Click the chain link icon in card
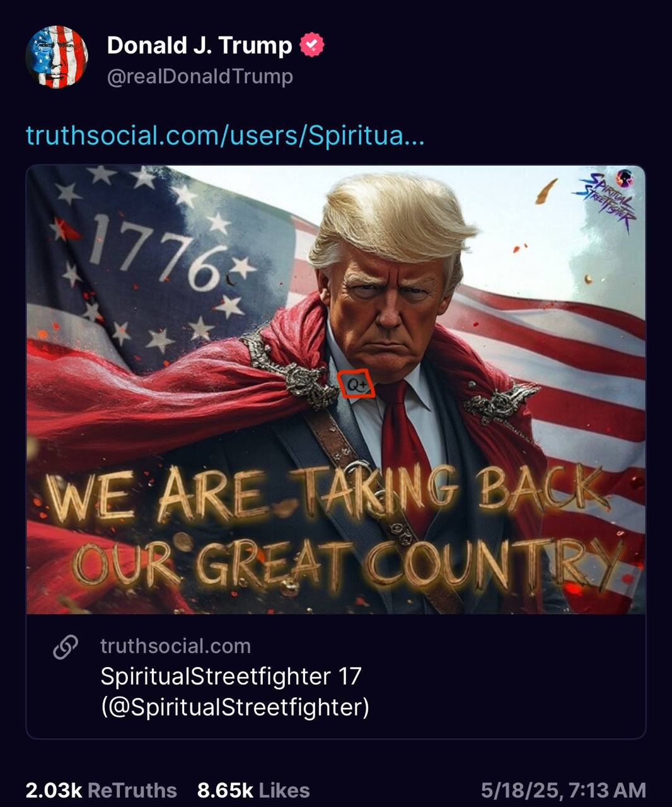 (65, 647)
